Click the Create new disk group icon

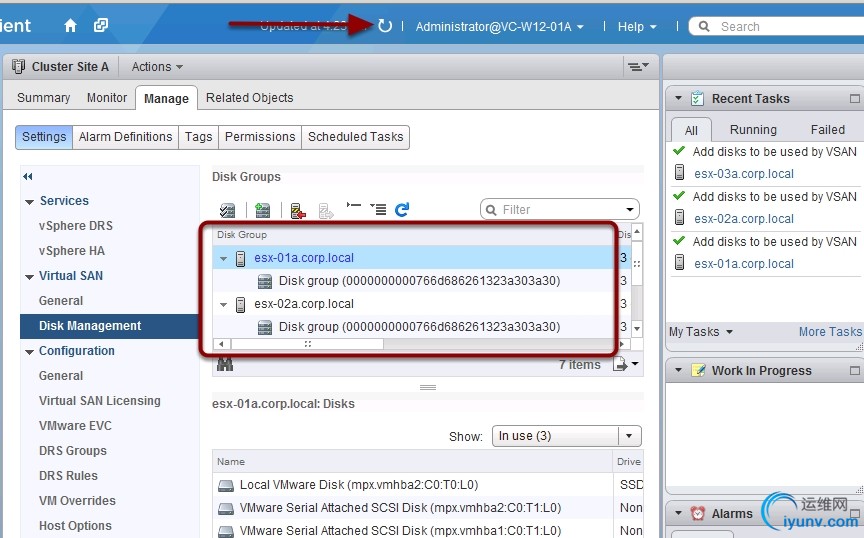click(x=263, y=210)
